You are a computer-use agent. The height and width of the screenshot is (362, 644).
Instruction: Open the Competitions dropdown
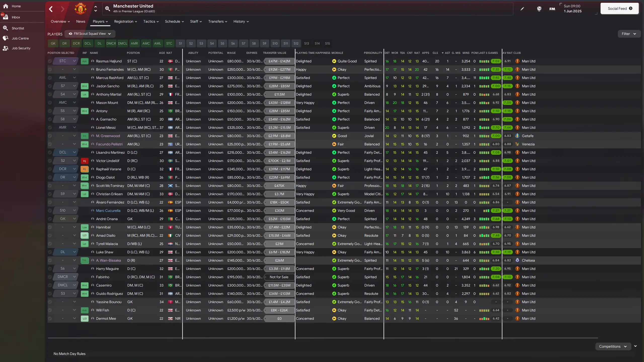(613, 346)
